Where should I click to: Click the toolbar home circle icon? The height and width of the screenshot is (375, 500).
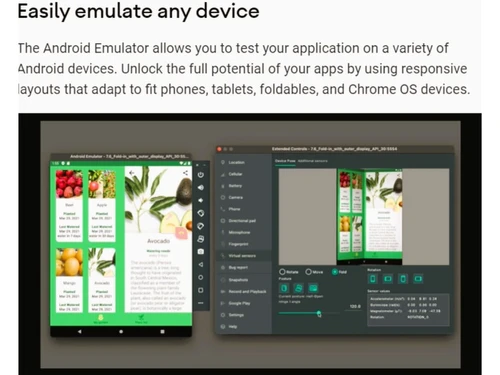[201, 277]
